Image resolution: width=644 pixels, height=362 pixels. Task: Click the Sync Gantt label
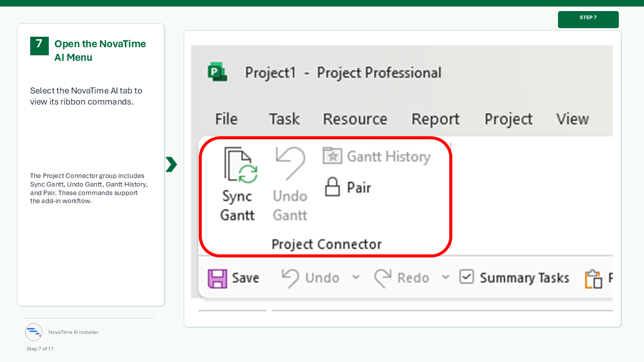[x=237, y=206]
